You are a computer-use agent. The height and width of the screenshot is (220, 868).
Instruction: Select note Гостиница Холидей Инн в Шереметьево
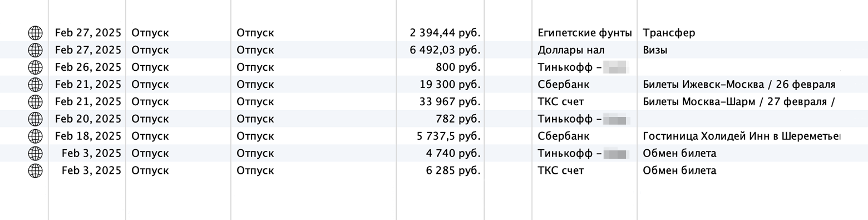[741, 136]
